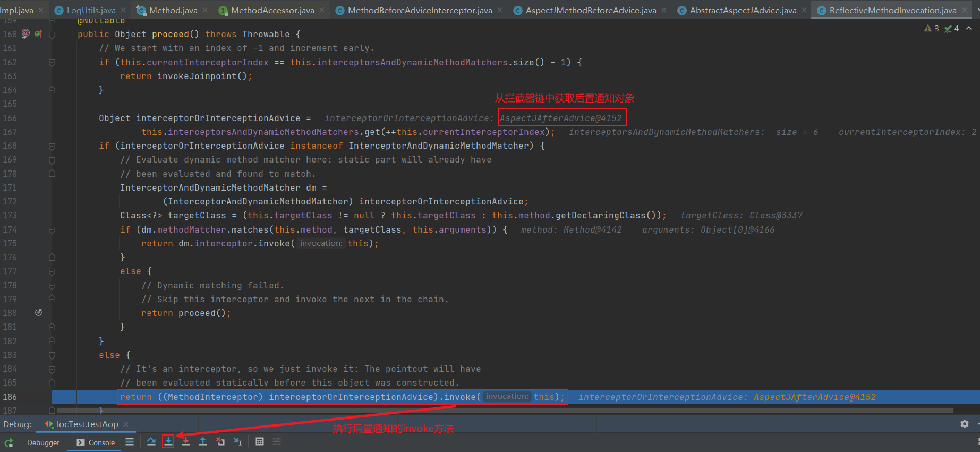Click inline value Method@4142 on line 174
The height and width of the screenshot is (452, 980).
coord(593,229)
